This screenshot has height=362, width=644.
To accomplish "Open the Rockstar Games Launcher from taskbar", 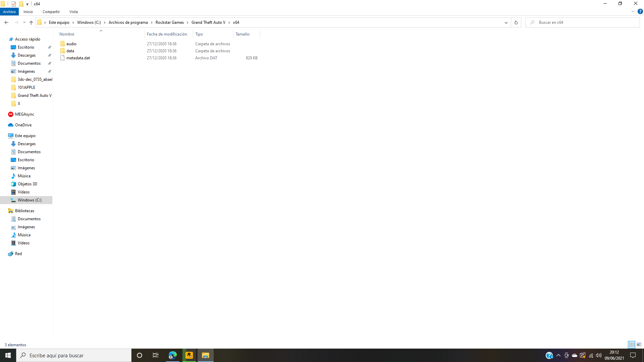I will [189, 355].
